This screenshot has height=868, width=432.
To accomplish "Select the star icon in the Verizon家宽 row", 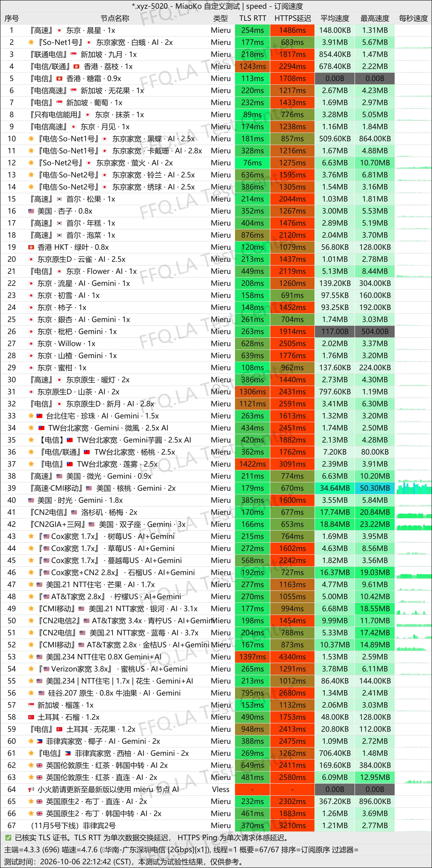I will (31, 669).
